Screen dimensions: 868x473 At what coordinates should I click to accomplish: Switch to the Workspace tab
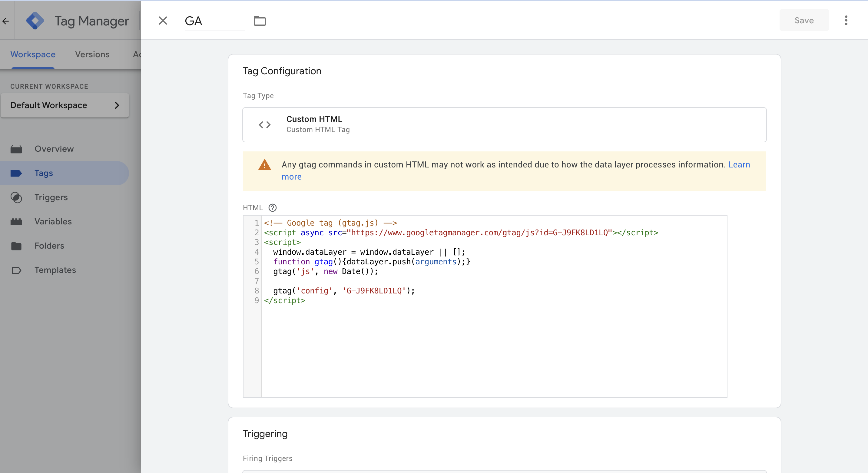pyautogui.click(x=33, y=54)
